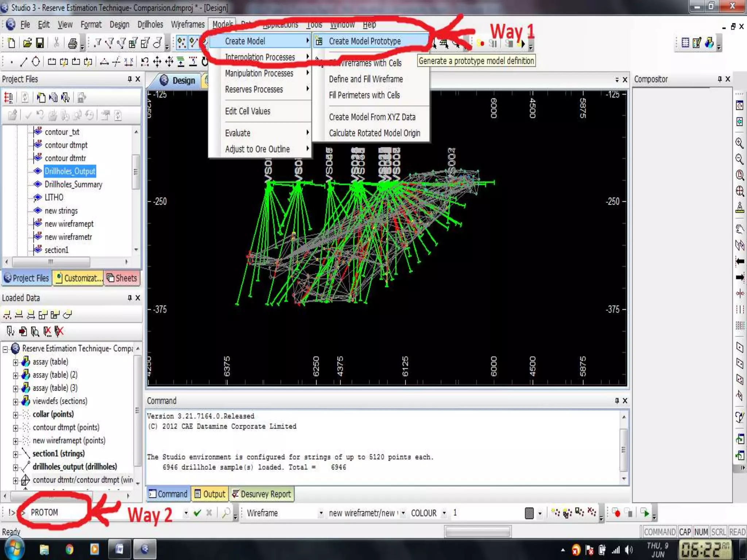Choose Create Model Prototype menu entry

[x=365, y=41]
